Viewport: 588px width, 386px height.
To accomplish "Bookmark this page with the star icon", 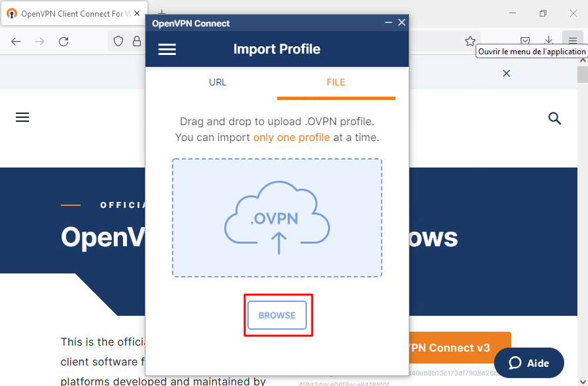I will coord(470,41).
